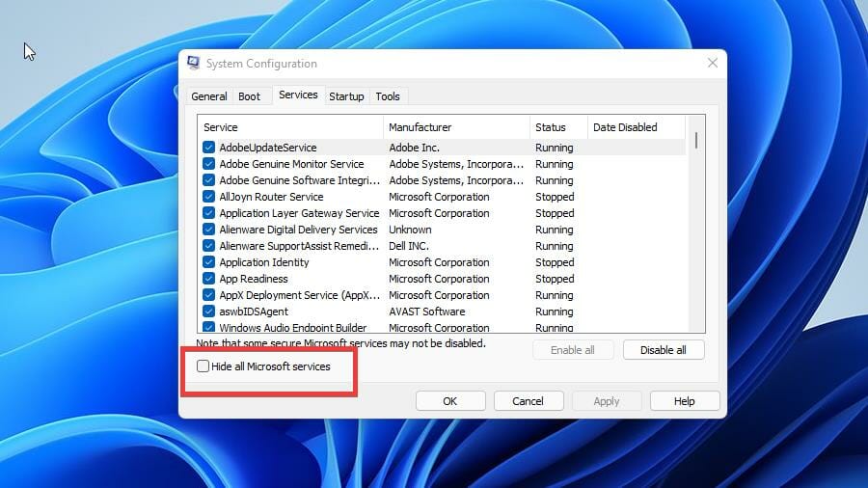Toggle the Application Identity checkbox

tap(208, 261)
